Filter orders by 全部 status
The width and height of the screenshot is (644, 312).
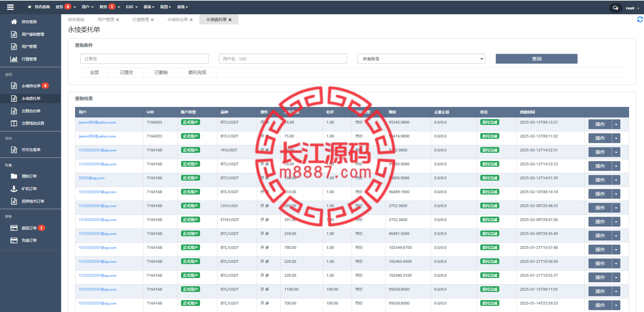94,72
